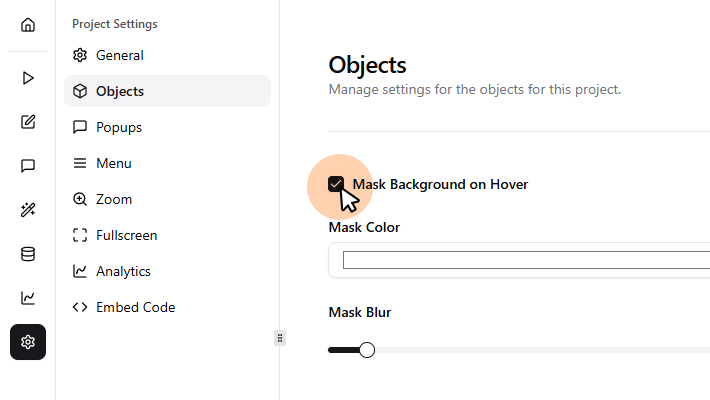Uncheck Mask Background on Hover checkbox
The width and height of the screenshot is (710, 400).
click(x=336, y=184)
